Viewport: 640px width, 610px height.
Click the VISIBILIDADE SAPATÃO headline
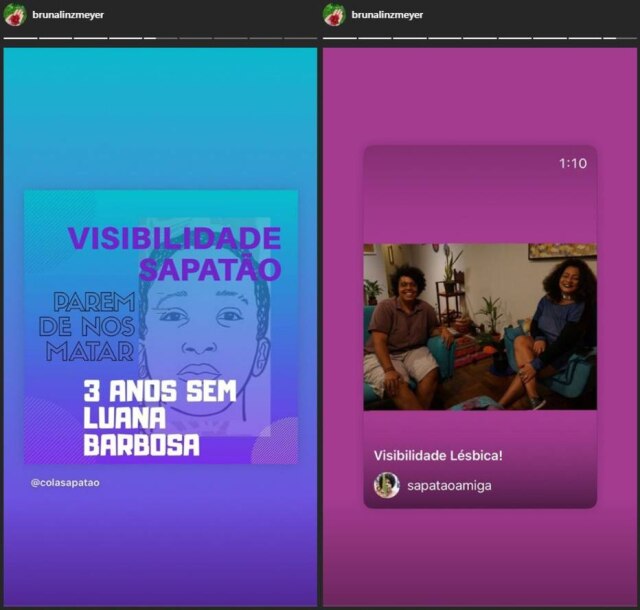[175, 254]
